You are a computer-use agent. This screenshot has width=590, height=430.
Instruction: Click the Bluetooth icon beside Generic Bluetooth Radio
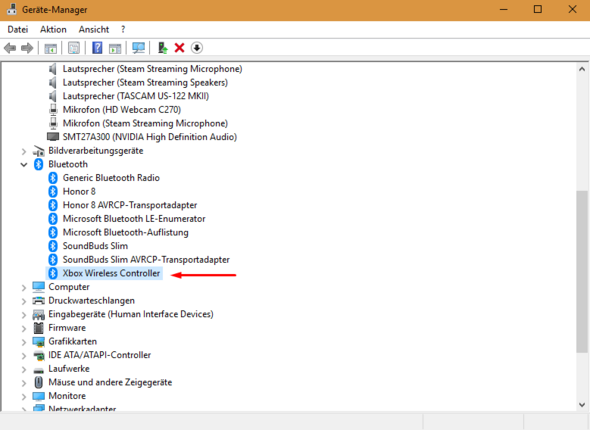click(53, 178)
